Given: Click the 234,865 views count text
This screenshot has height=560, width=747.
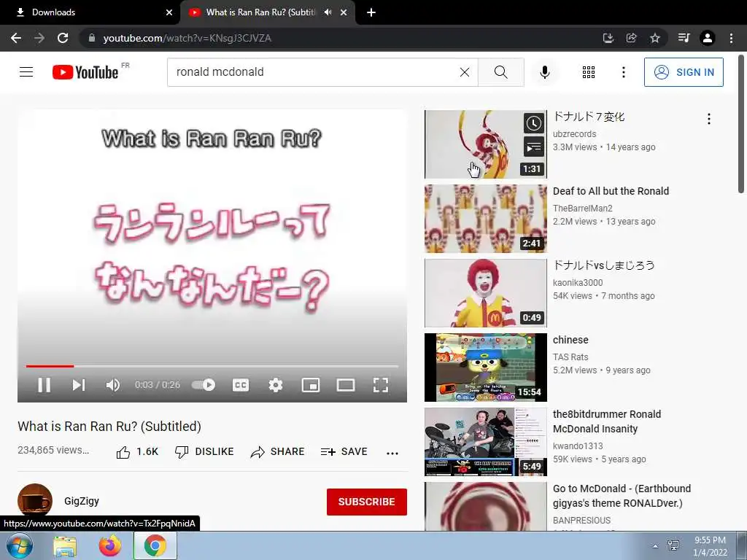Looking at the screenshot, I should click(x=53, y=451).
